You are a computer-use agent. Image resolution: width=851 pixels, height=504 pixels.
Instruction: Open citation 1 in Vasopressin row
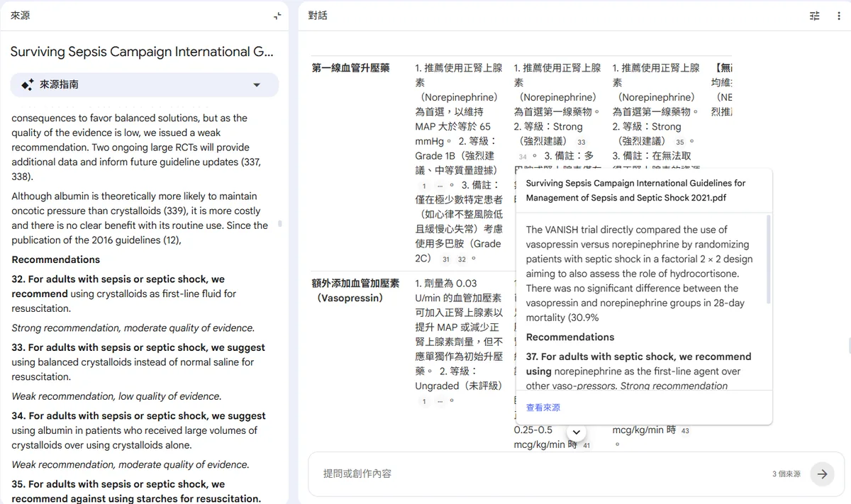[424, 402]
